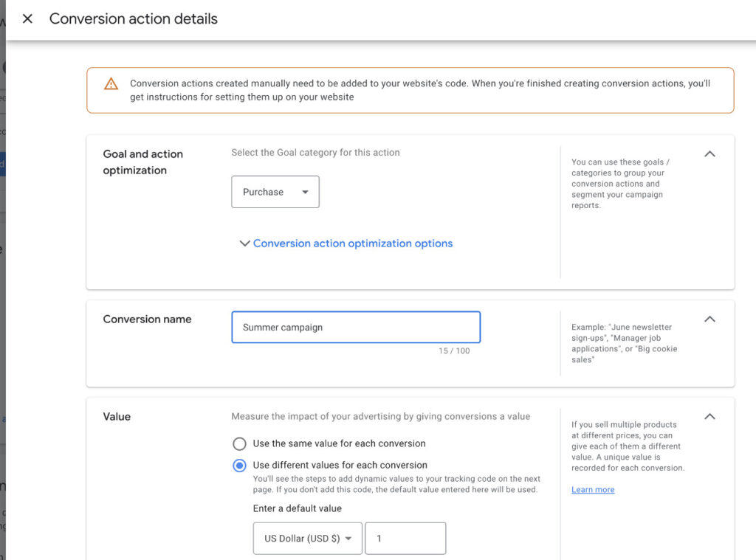Click inside the Conversion name text field
756x560 pixels.
356,327
